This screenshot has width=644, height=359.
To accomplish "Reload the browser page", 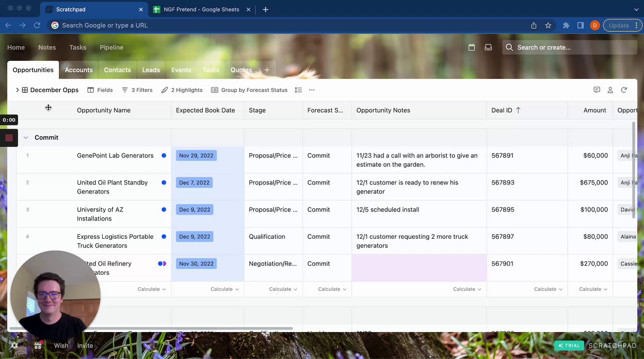I will point(37,25).
